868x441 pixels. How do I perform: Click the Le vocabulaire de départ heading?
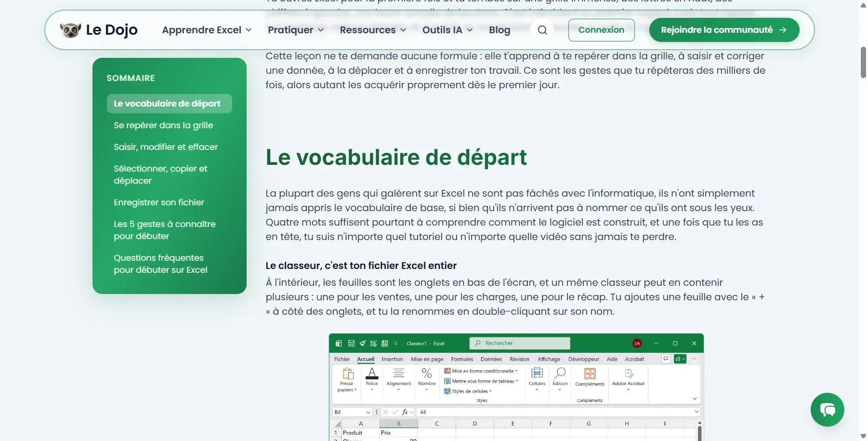tap(396, 158)
